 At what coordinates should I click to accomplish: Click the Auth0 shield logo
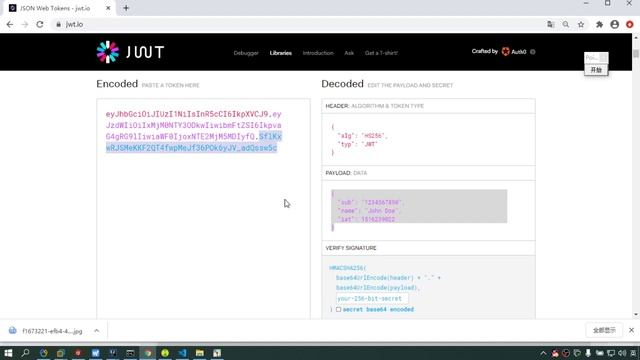(505, 51)
